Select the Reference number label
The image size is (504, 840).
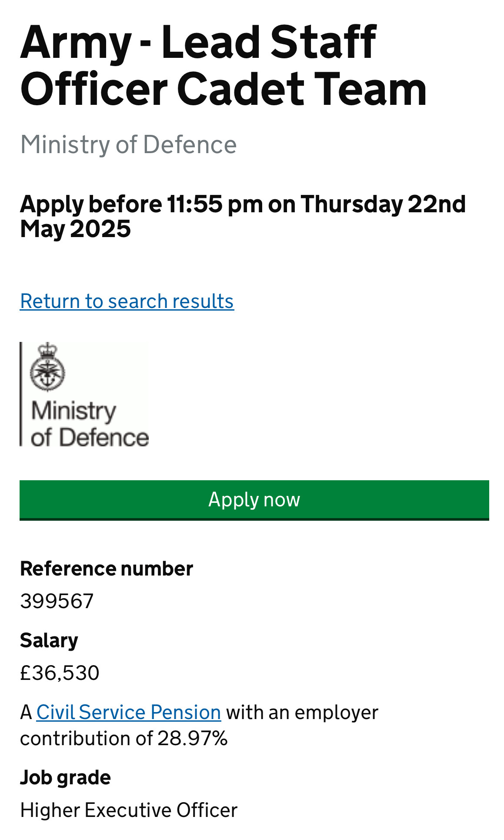pos(107,569)
